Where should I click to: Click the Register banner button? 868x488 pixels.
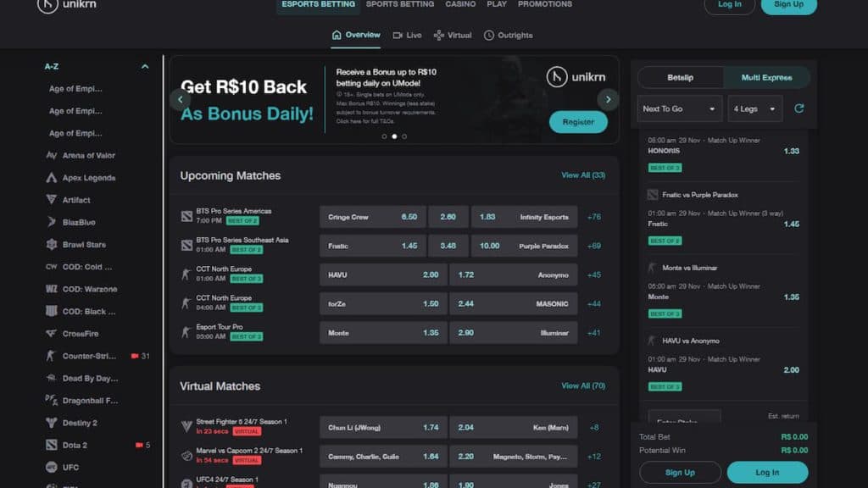(x=578, y=122)
